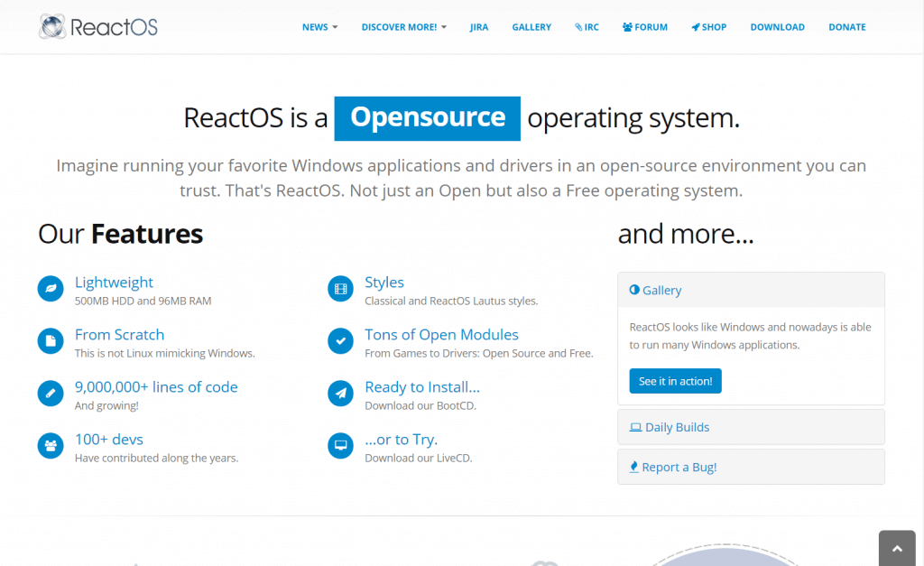Follow the DONATE link
Image resolution: width=924 pixels, height=566 pixels.
[847, 27]
